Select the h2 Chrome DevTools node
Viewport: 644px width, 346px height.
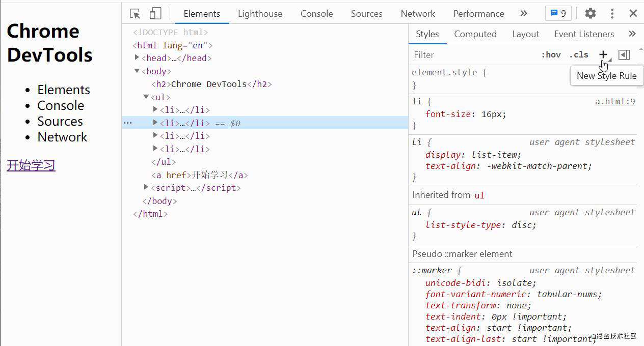click(211, 84)
